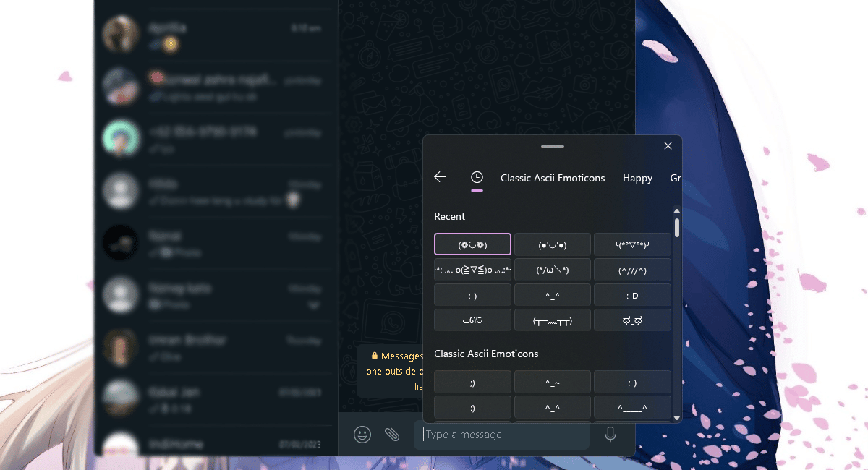
Task: Insert the ;) wink emoticon
Action: click(473, 382)
